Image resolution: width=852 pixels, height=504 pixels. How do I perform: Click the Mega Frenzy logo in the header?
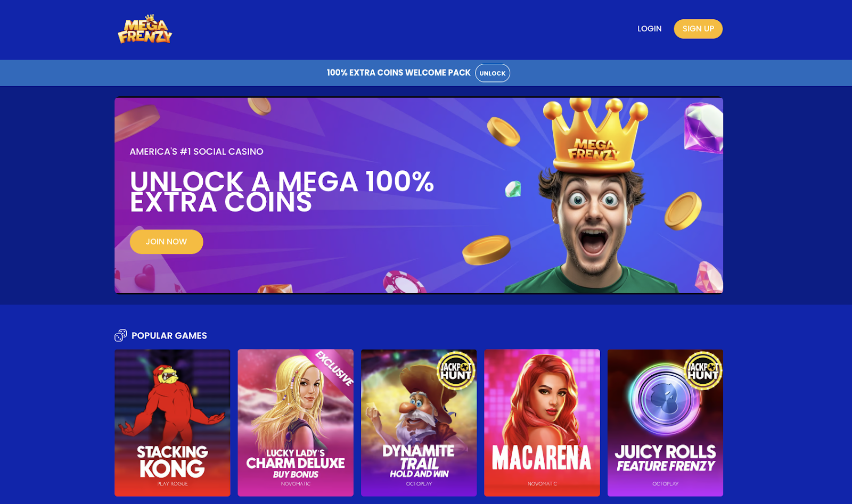coord(145,29)
